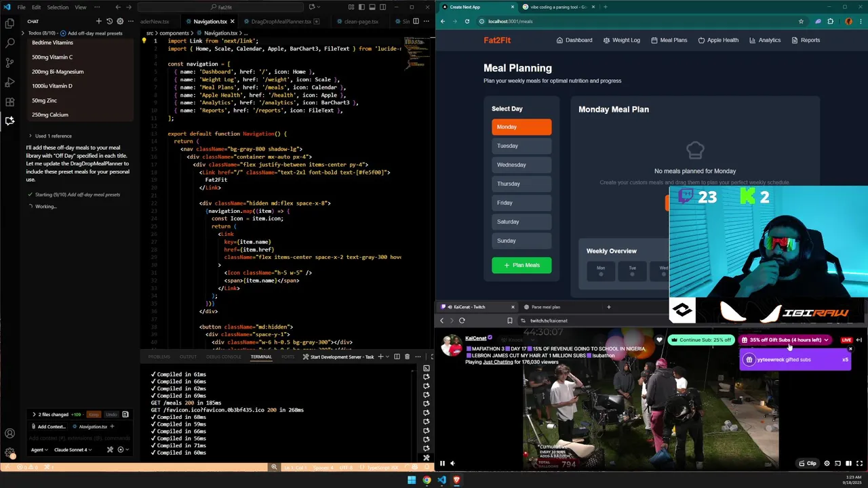The height and width of the screenshot is (488, 868).
Task: Split the terminal panel
Action: (x=398, y=357)
